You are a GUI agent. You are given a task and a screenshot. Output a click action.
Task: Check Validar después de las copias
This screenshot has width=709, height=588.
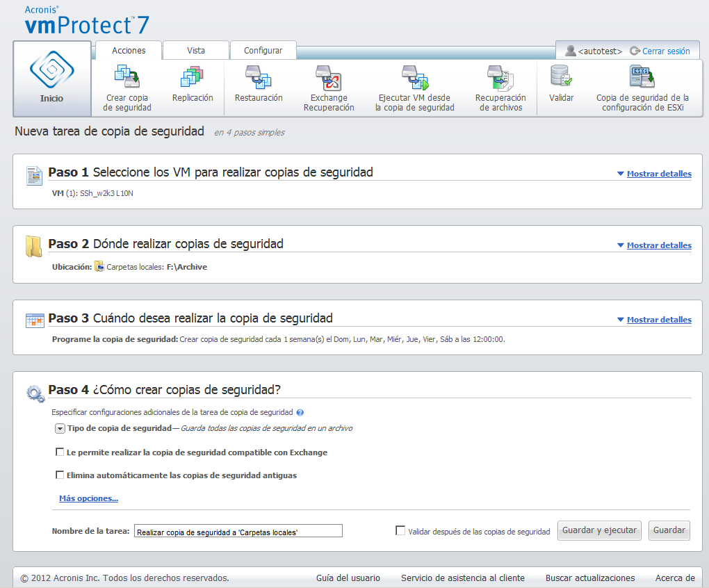pos(400,531)
